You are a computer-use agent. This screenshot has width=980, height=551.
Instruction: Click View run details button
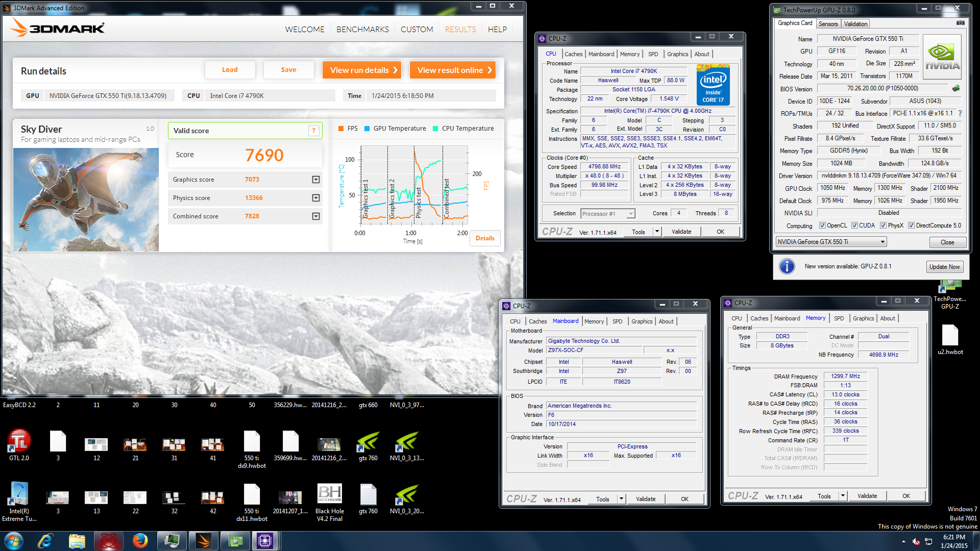tap(362, 70)
